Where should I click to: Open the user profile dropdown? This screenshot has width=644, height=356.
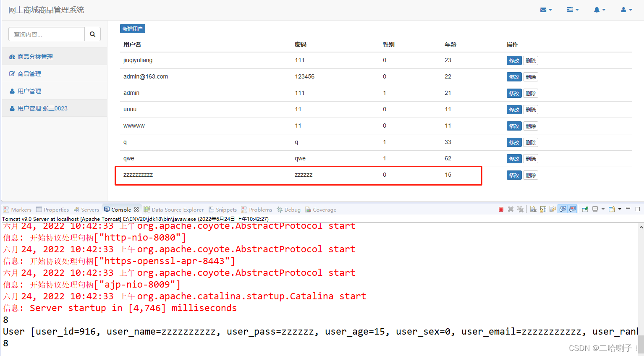point(626,10)
